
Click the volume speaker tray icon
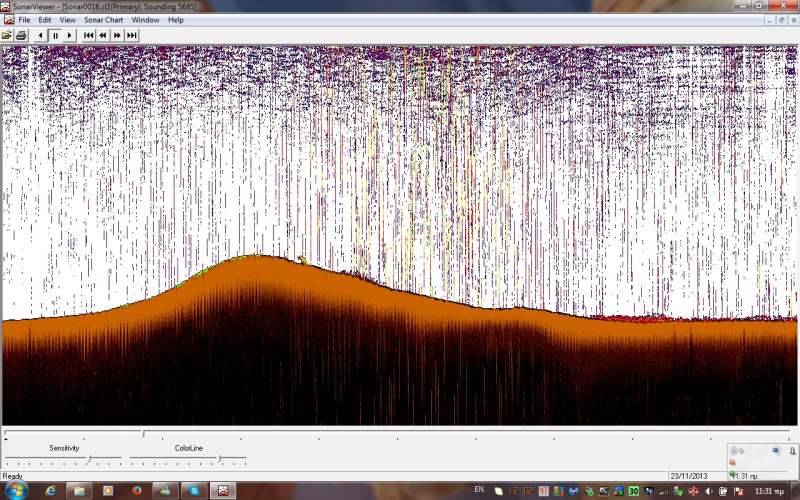pyautogui.click(x=708, y=491)
